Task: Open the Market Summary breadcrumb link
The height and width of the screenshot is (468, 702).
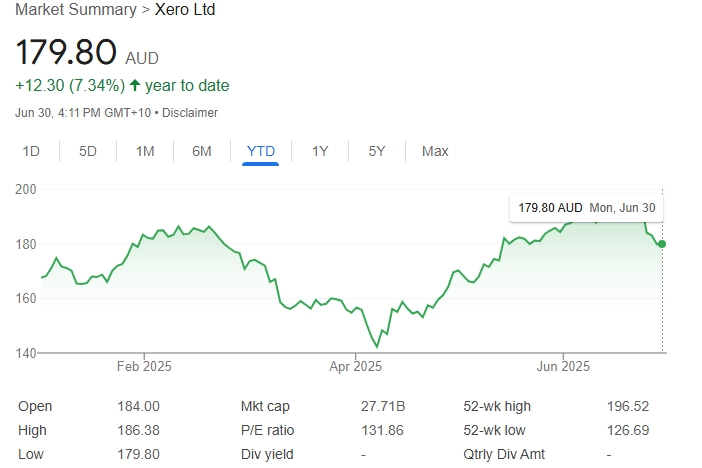Action: [x=75, y=10]
